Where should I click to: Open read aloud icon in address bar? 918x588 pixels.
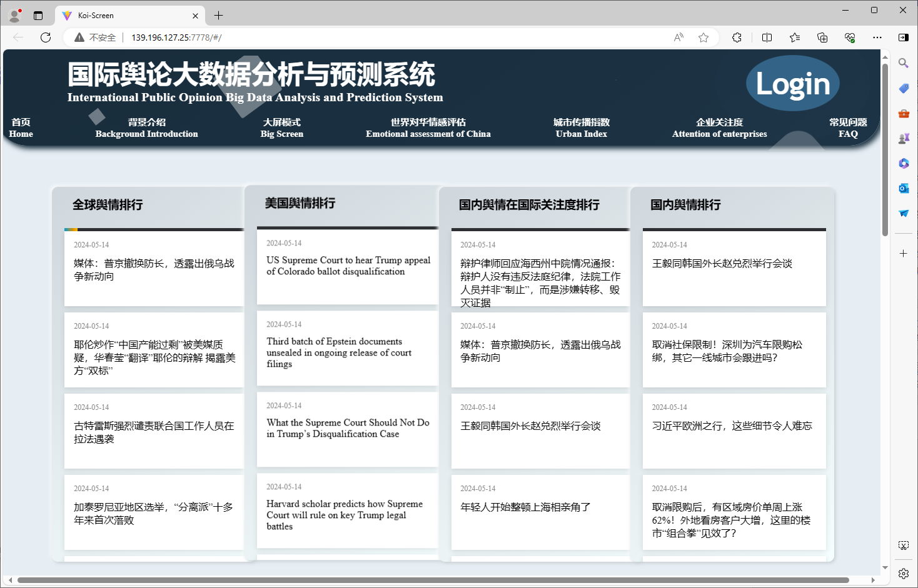coord(678,37)
